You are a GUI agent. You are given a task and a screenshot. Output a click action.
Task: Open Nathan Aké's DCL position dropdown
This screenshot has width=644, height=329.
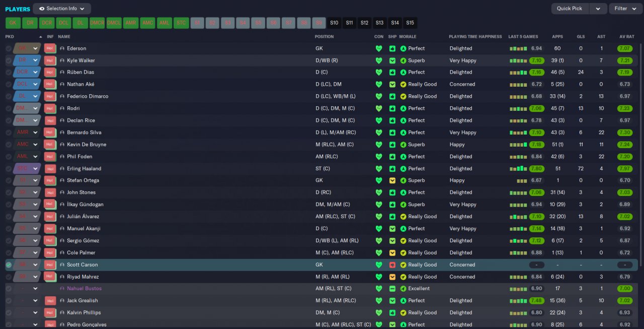[35, 84]
